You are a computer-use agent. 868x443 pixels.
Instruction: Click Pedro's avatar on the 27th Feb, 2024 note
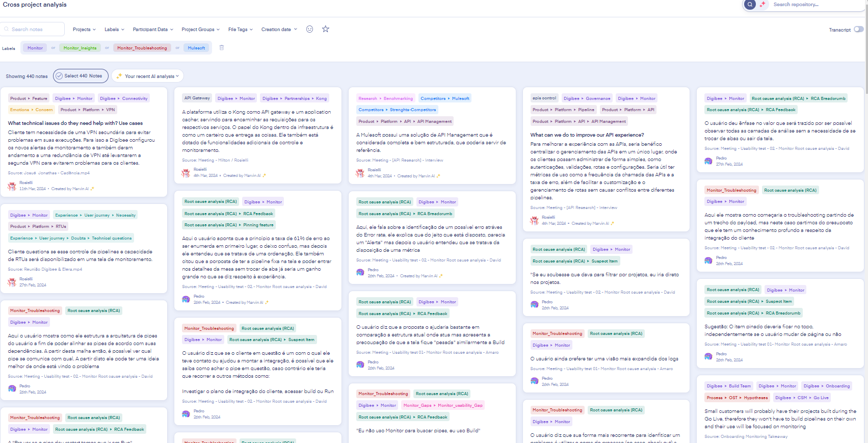[708, 162]
